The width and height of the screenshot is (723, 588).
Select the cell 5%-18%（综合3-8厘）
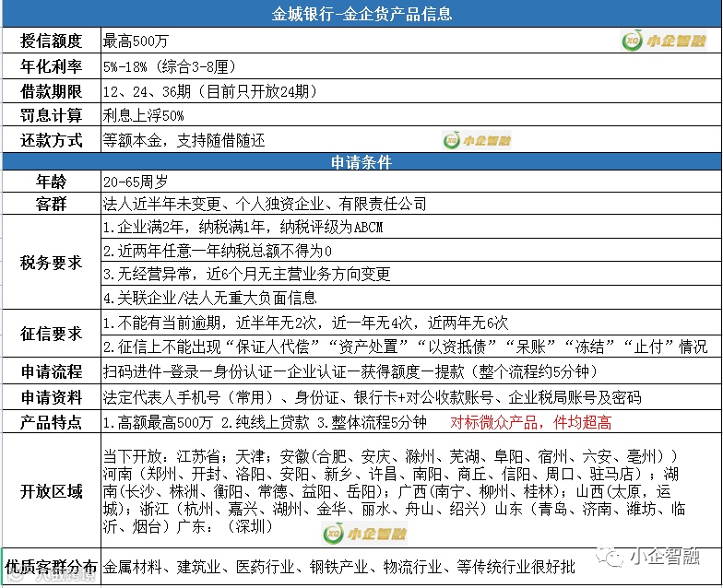(x=411, y=66)
